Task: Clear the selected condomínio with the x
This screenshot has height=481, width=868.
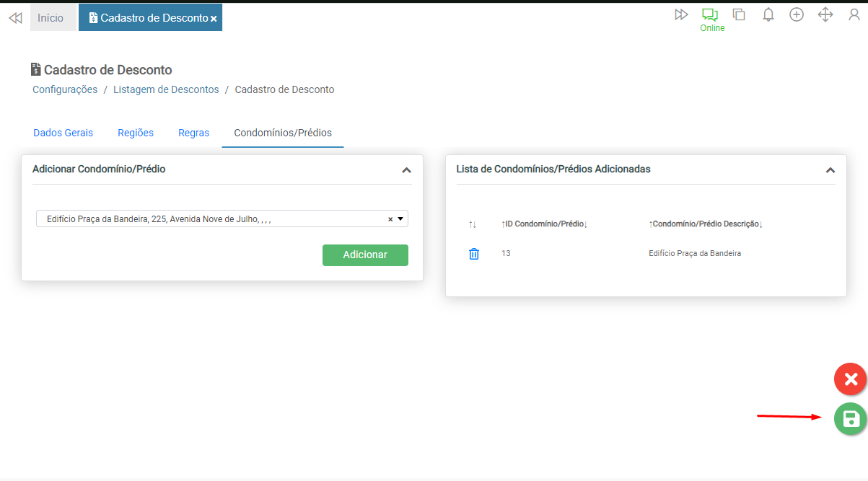Action: [390, 219]
